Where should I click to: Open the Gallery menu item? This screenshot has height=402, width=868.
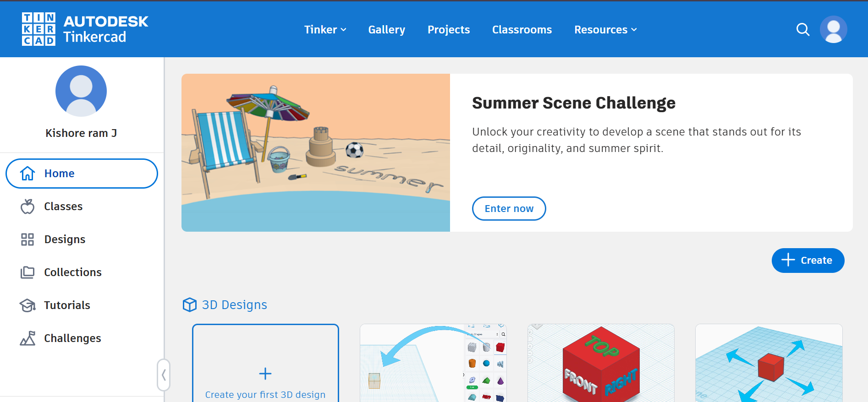point(386,30)
